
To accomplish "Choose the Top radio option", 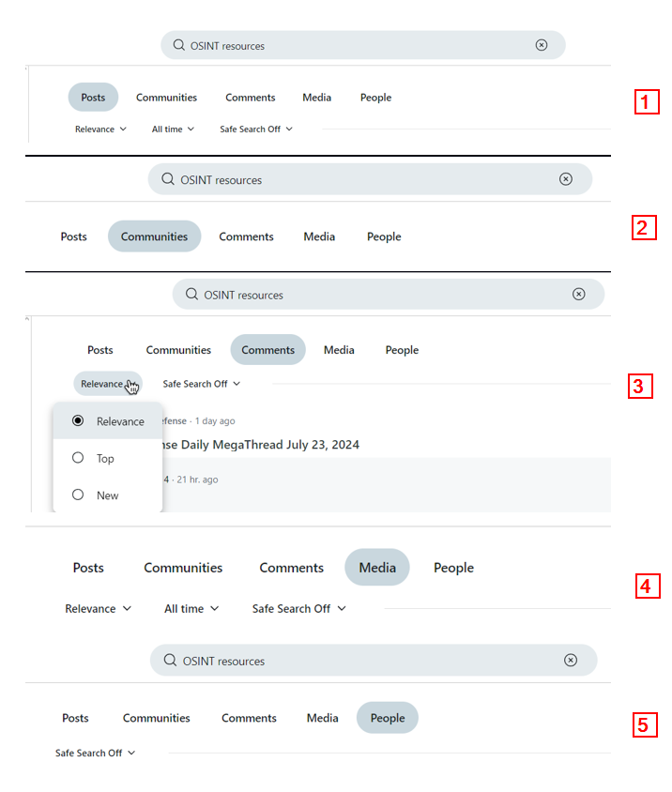I will 78,458.
